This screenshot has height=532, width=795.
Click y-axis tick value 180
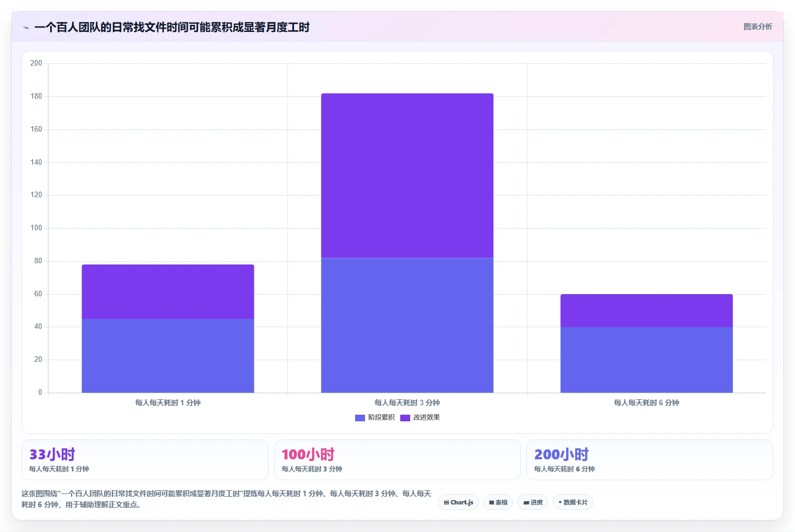36,96
